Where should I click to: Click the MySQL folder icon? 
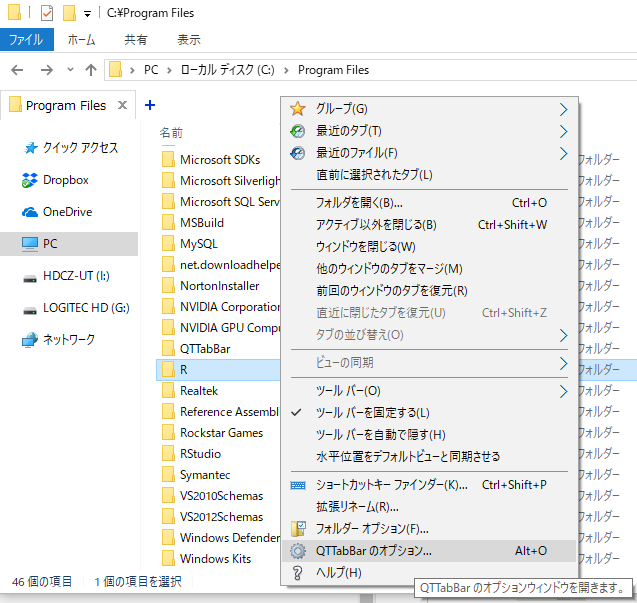pos(168,243)
